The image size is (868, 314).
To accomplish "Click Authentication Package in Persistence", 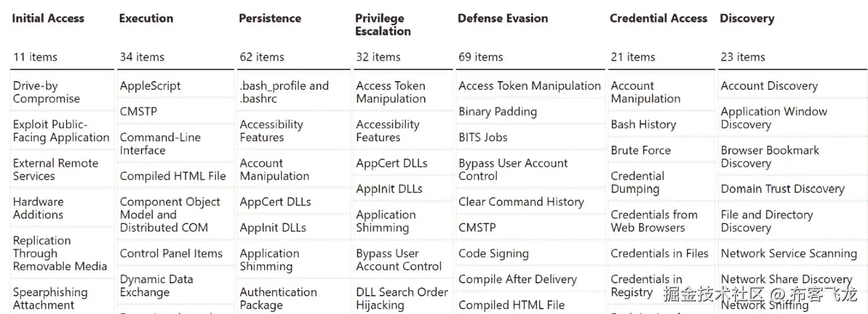I will click(x=278, y=298).
